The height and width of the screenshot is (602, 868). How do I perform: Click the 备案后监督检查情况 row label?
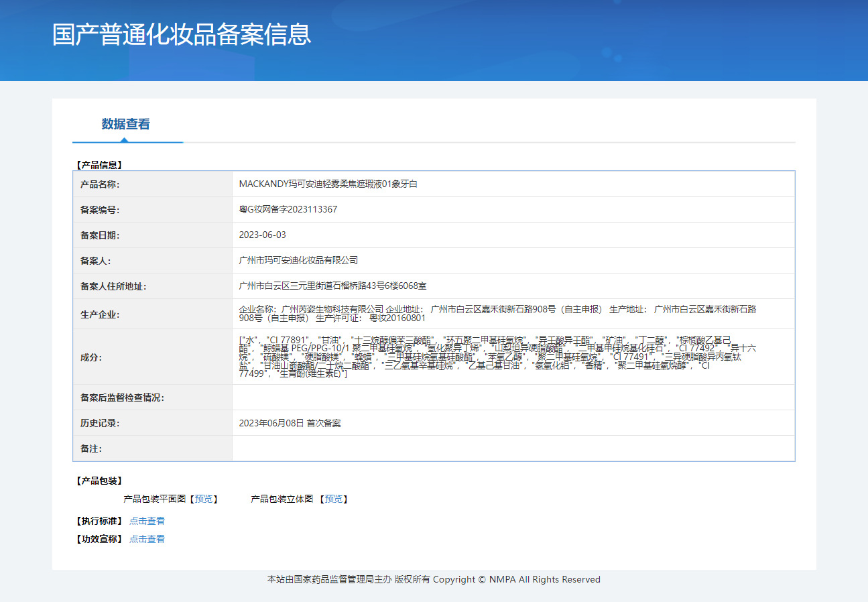click(x=122, y=398)
